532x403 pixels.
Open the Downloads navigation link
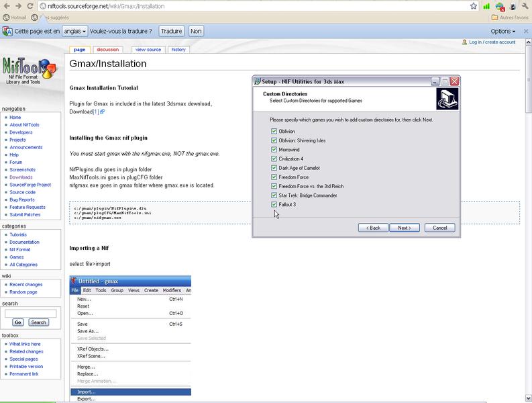click(21, 177)
